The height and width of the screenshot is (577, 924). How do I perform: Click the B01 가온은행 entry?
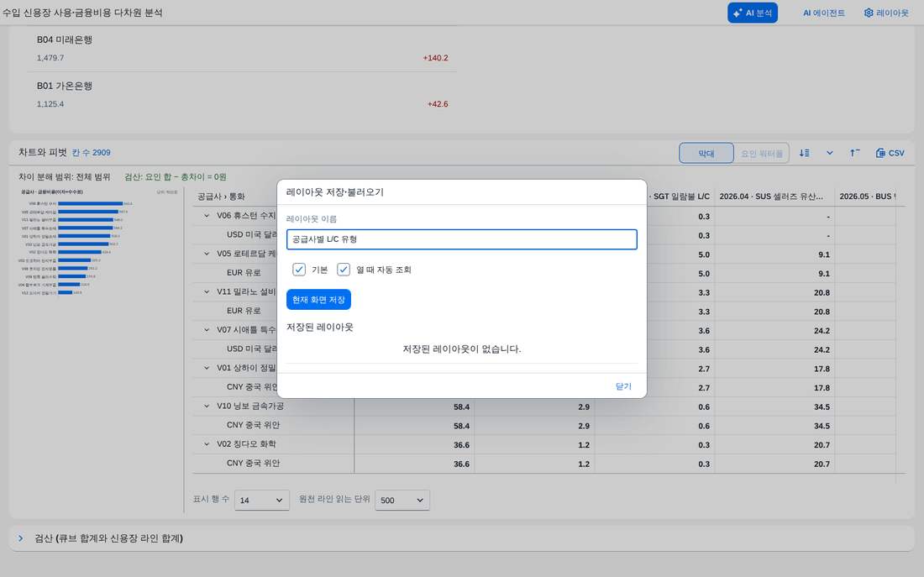(64, 86)
